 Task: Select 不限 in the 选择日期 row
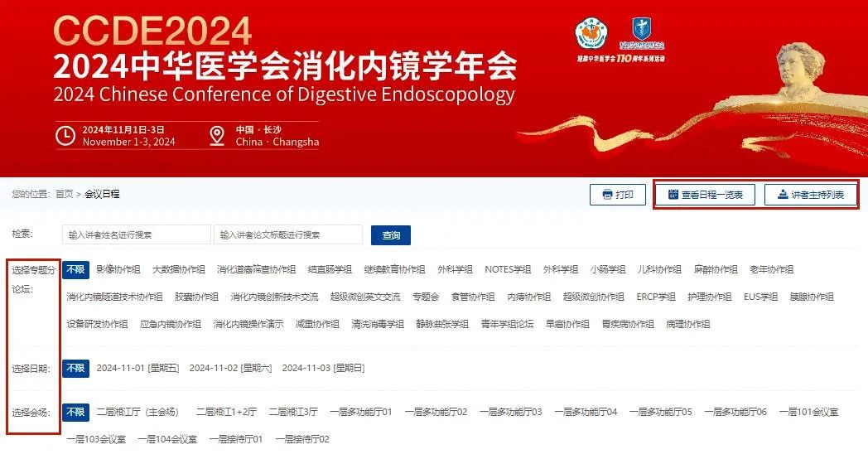tap(75, 368)
